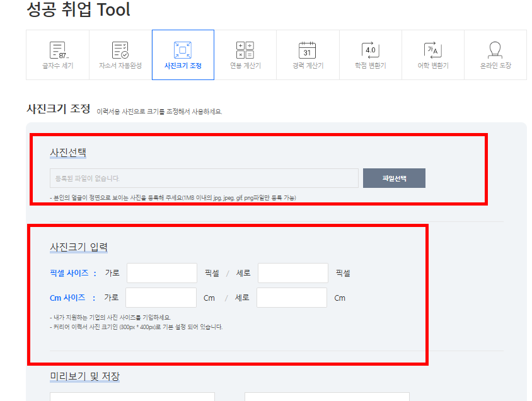
Task: Click the 파일선택 file selection button
Action: click(x=394, y=178)
